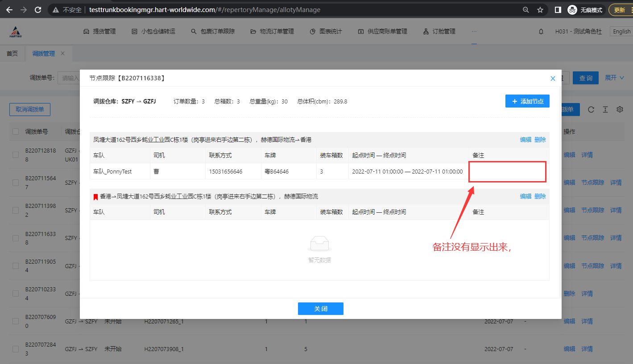Close the node tracking dialog with X
The width and height of the screenshot is (633, 364).
pyautogui.click(x=553, y=79)
